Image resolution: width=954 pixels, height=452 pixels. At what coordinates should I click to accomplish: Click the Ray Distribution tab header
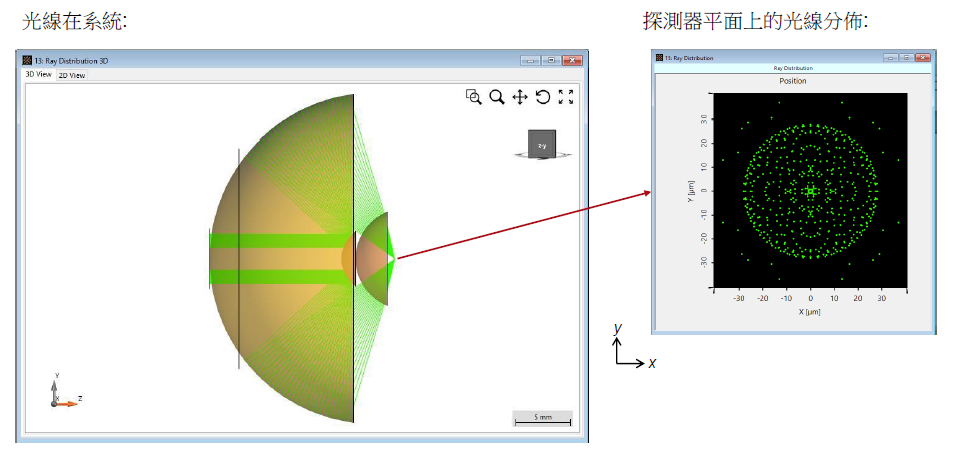tap(791, 68)
